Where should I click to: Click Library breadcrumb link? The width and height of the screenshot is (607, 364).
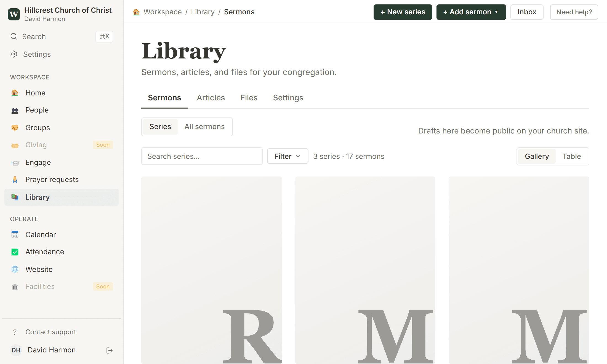[x=203, y=12]
